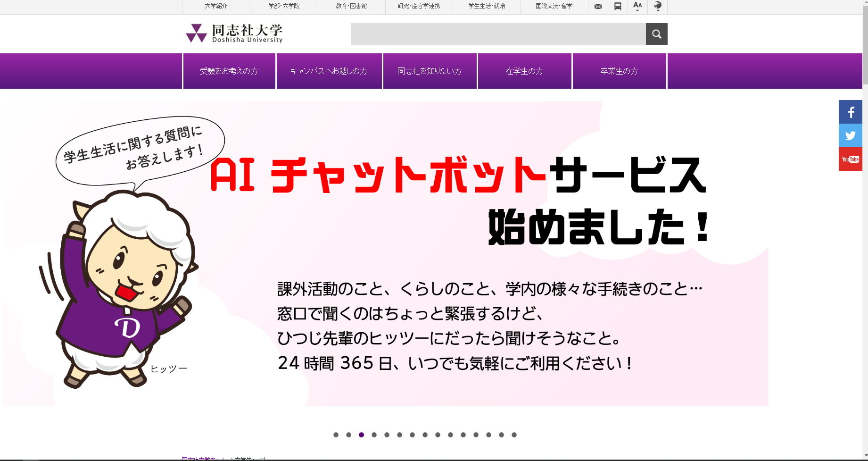This screenshot has height=461, width=868.
Task: Jump to the seventh carousel slide dot
Action: 412,435
